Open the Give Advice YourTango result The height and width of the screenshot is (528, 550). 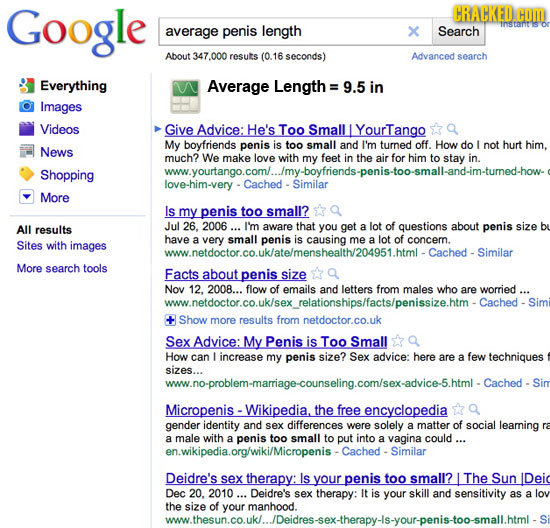[295, 130]
